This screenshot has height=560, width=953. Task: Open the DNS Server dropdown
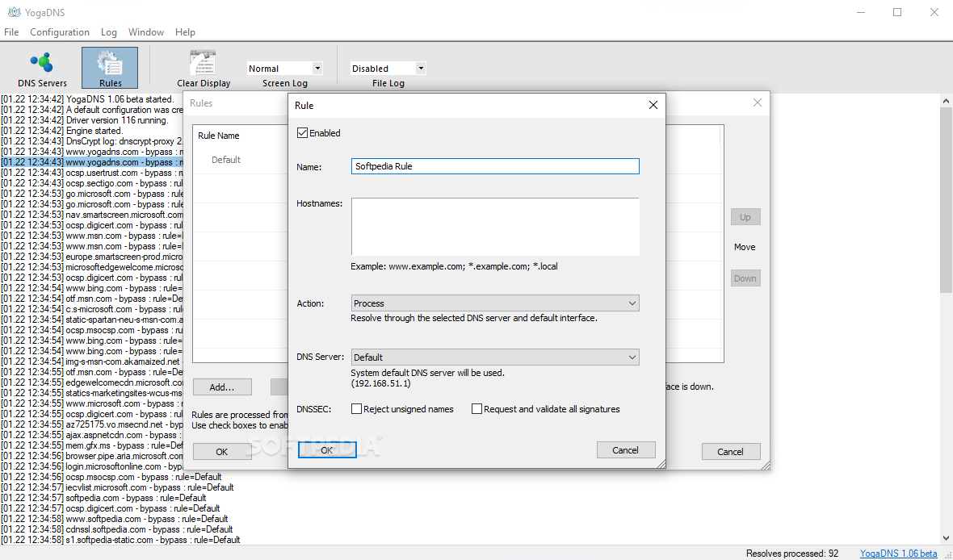point(495,357)
